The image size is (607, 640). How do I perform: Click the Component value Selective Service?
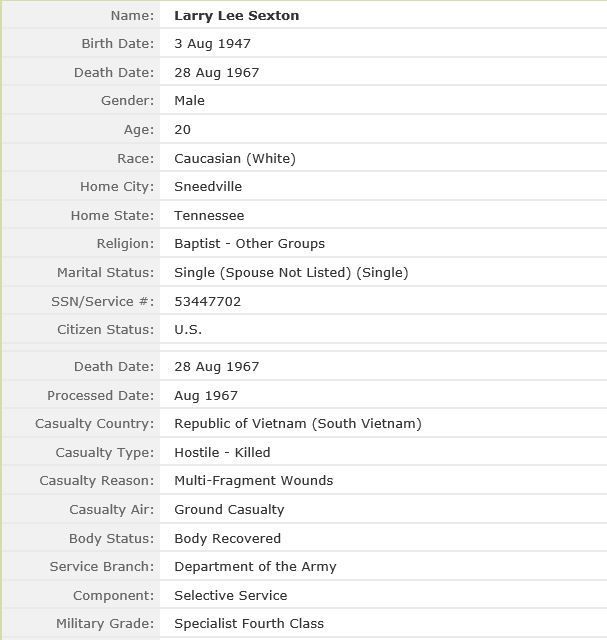[230, 596]
